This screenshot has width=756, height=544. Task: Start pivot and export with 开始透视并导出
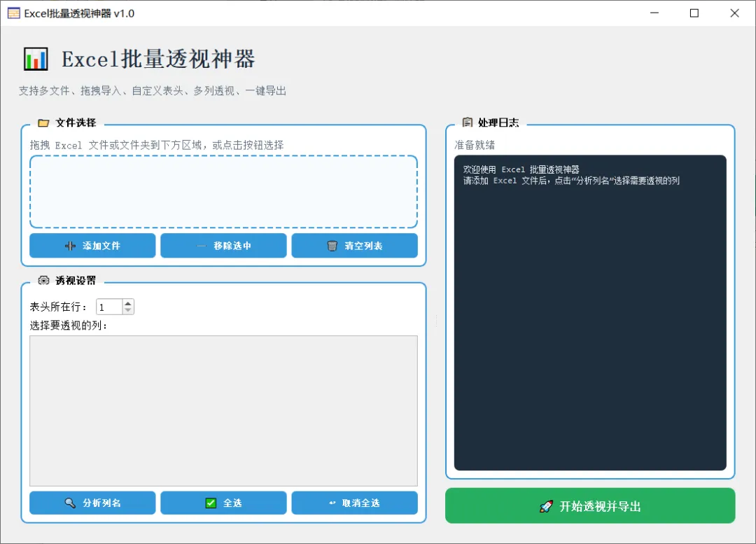click(x=590, y=506)
